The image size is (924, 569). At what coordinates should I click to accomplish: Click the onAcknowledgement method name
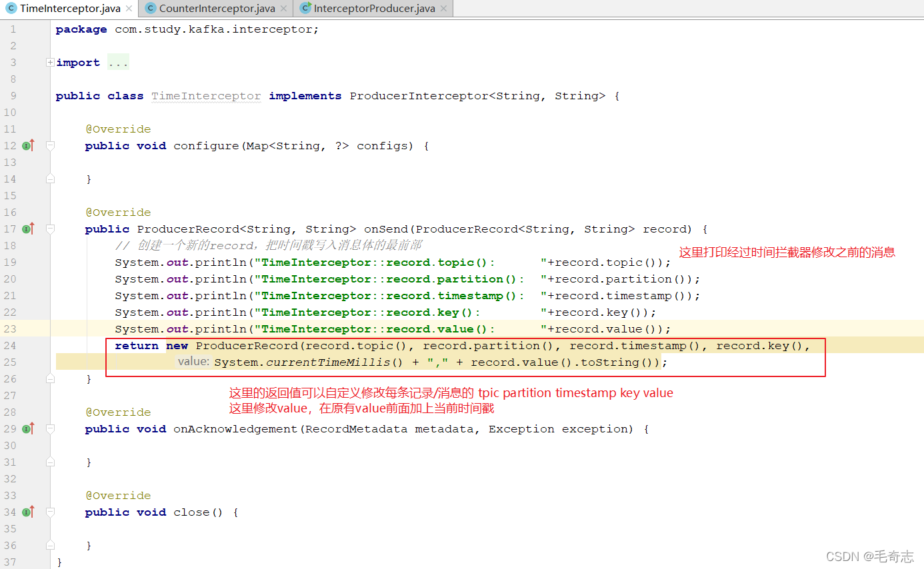click(x=235, y=429)
